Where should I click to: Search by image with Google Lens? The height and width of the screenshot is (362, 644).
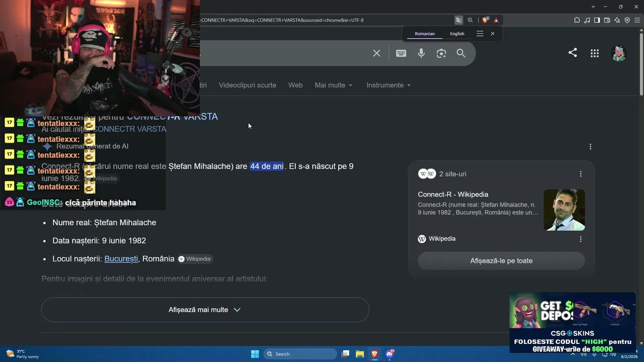(x=441, y=53)
